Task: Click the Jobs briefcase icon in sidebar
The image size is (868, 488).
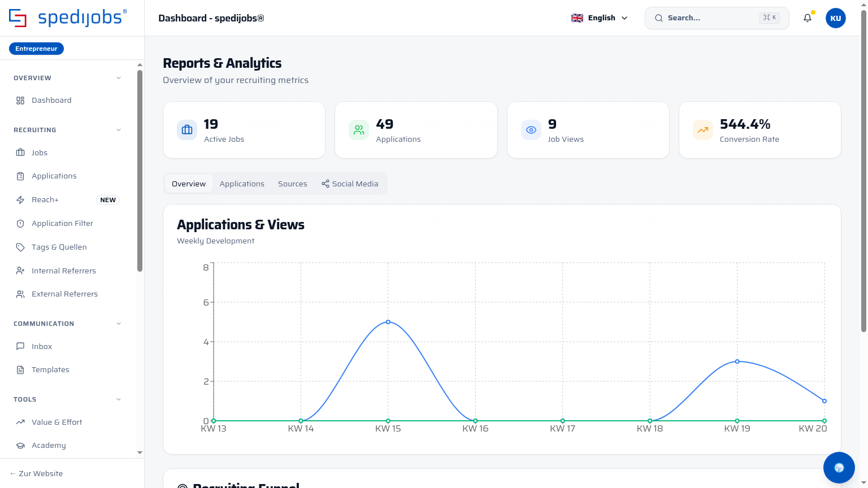Action: click(20, 152)
